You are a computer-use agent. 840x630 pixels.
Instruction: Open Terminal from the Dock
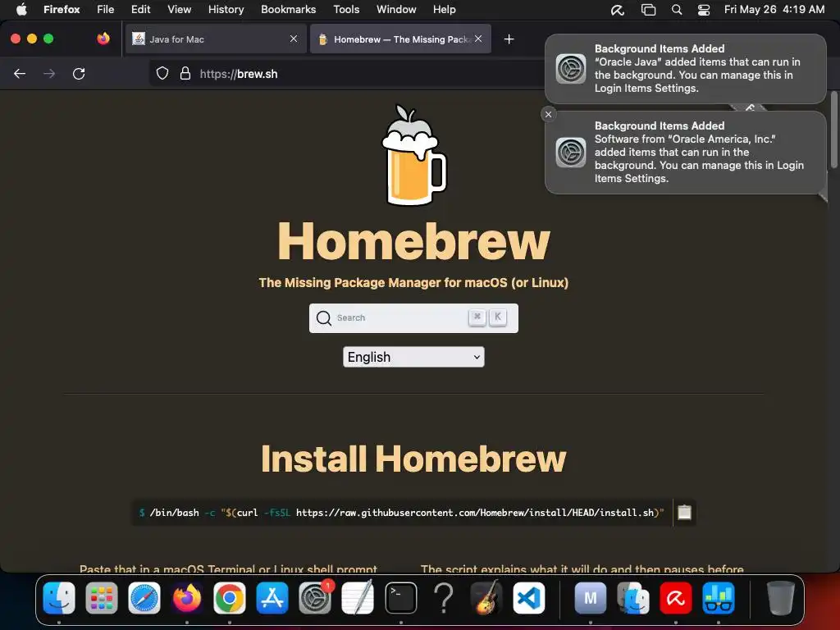coord(400,598)
